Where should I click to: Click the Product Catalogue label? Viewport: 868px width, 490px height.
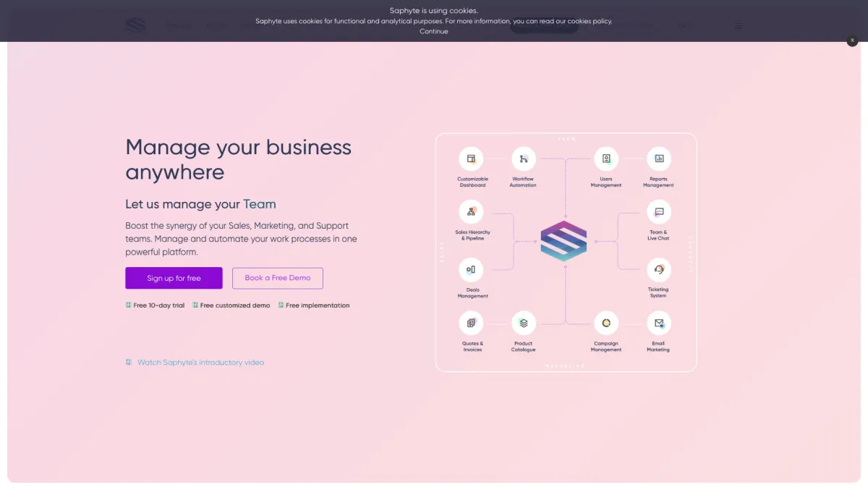tap(523, 347)
